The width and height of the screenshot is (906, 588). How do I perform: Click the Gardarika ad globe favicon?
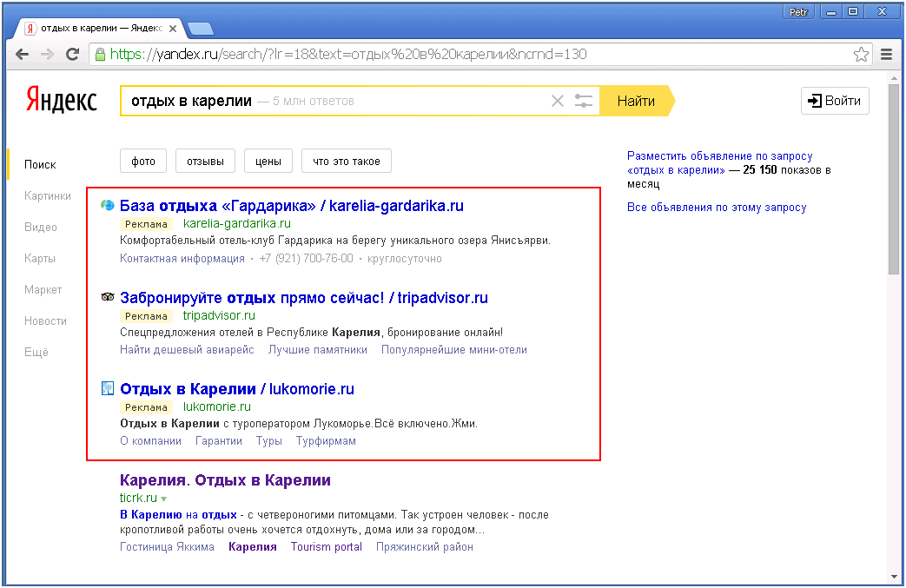[108, 206]
